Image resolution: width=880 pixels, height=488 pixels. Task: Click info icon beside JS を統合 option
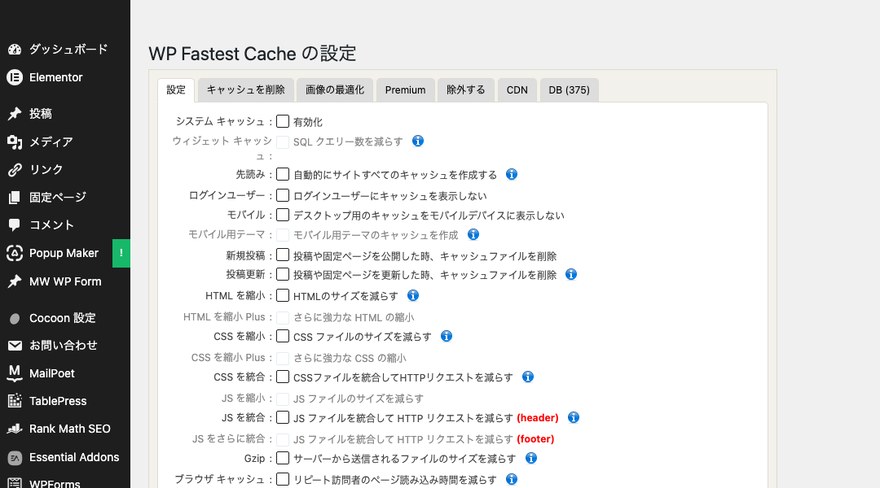573,417
